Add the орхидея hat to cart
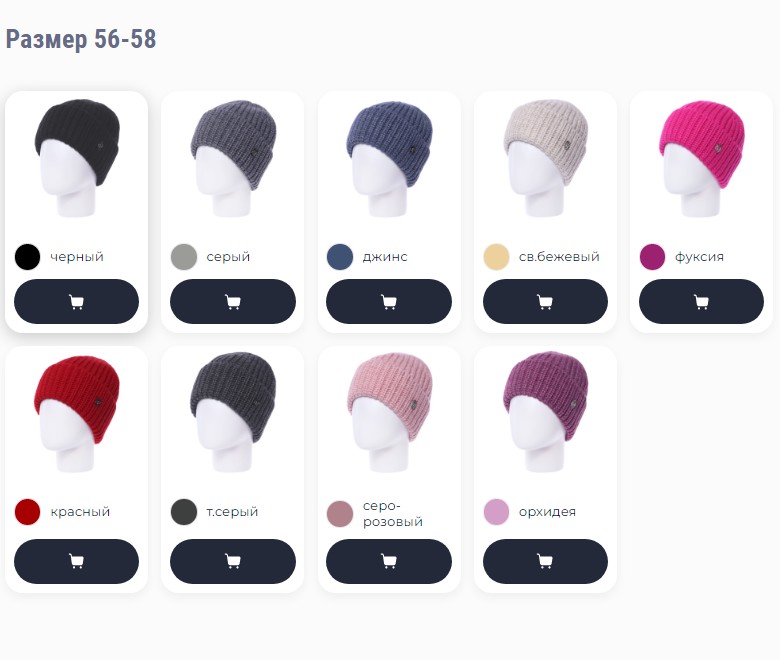 (545, 561)
